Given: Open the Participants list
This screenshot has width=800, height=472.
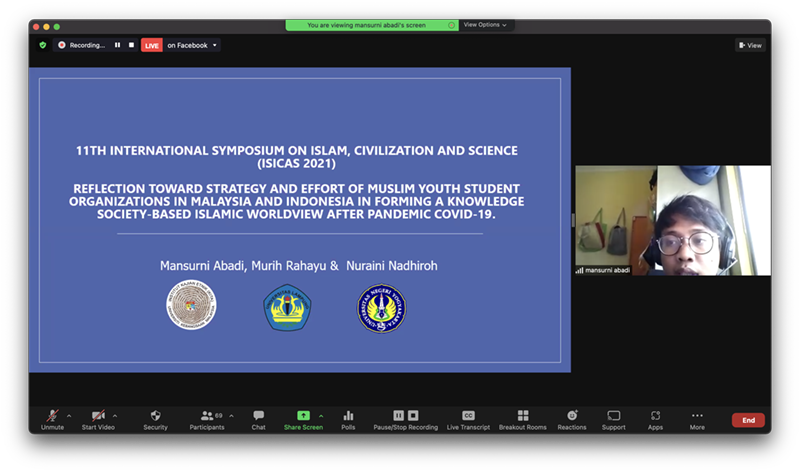Looking at the screenshot, I should [x=206, y=419].
